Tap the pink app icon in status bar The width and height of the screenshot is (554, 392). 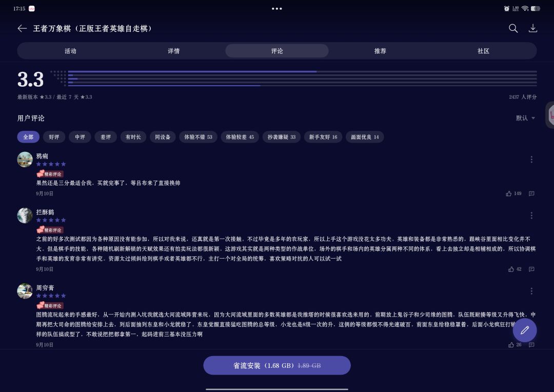click(32, 9)
